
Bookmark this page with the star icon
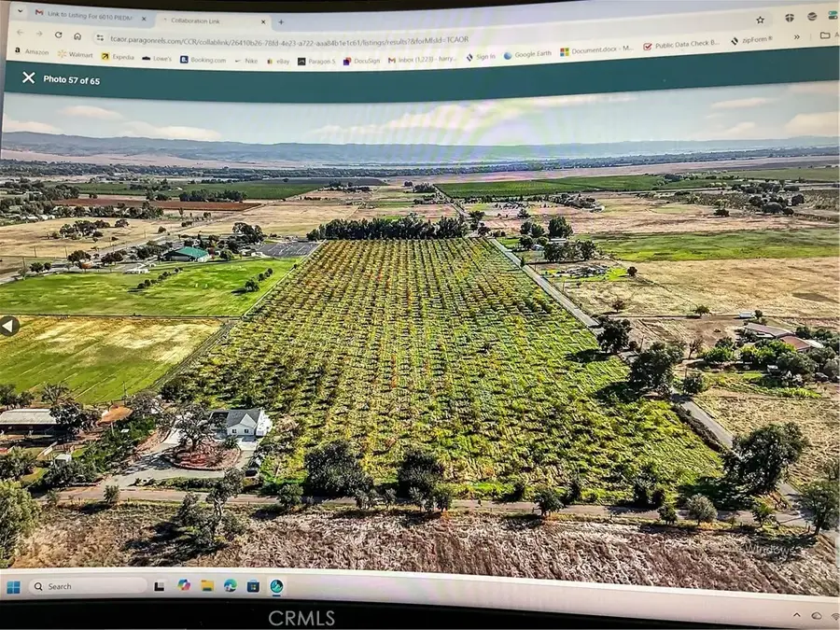[761, 21]
